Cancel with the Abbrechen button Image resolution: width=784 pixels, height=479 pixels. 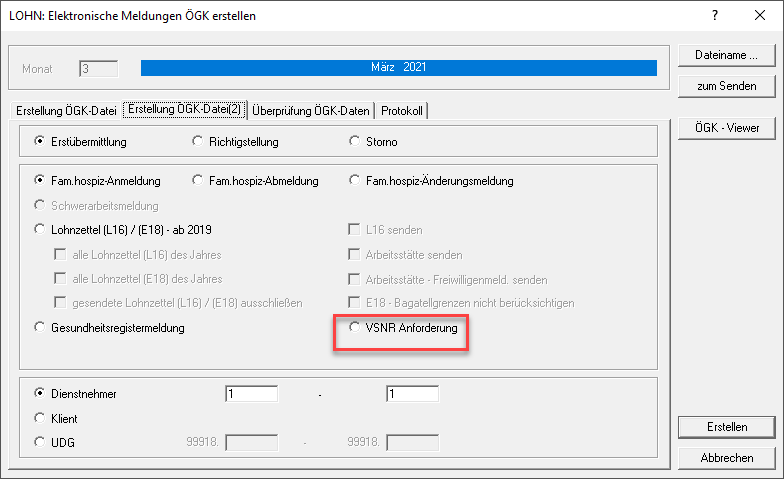726,458
